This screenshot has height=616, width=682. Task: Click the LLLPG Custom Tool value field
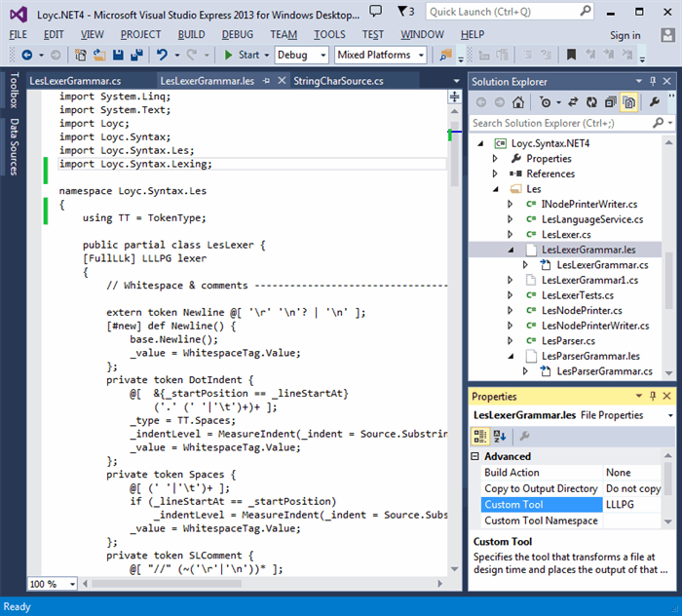tap(633, 505)
